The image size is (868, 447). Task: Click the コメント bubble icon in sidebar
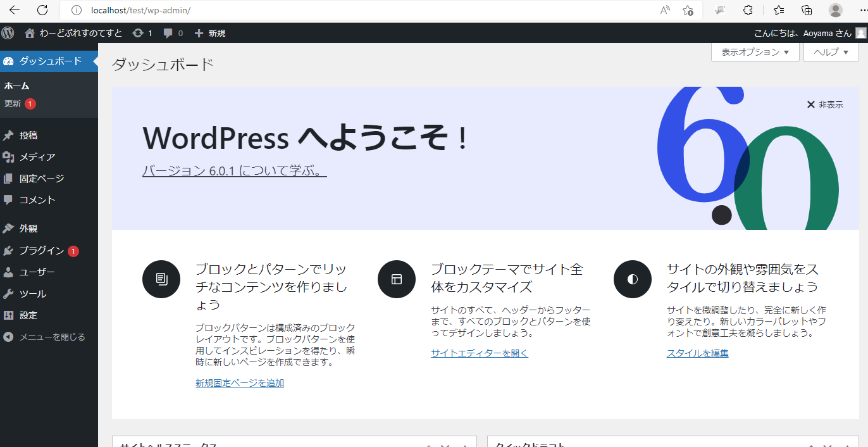coord(8,200)
